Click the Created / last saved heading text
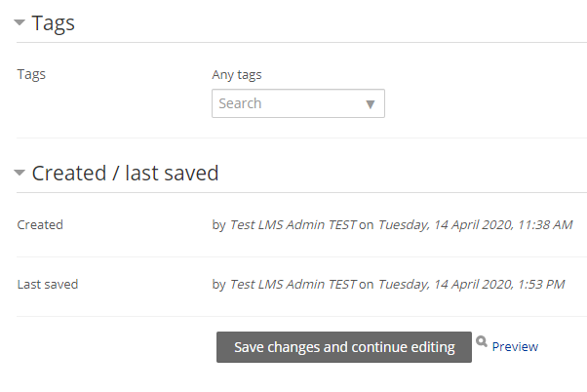 click(125, 173)
